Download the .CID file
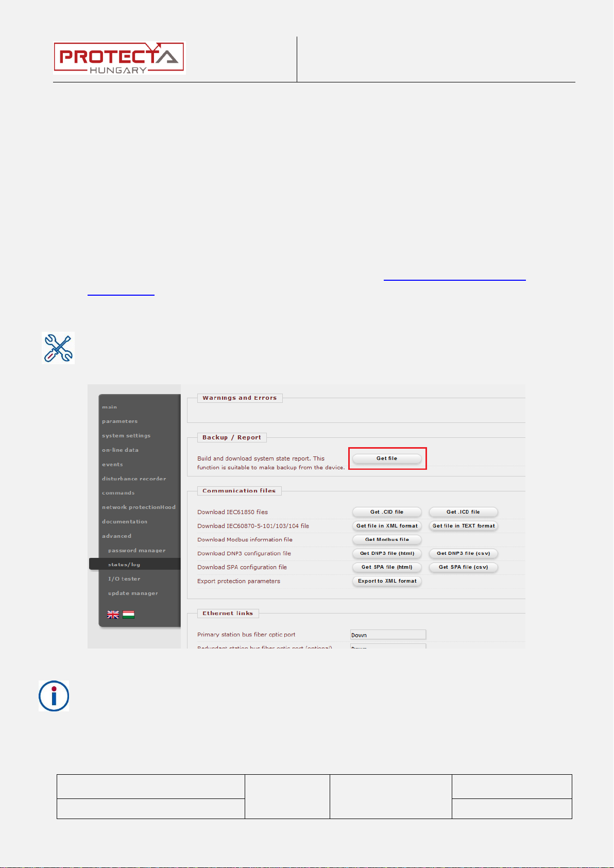This screenshot has width=614, height=868. coord(387,512)
